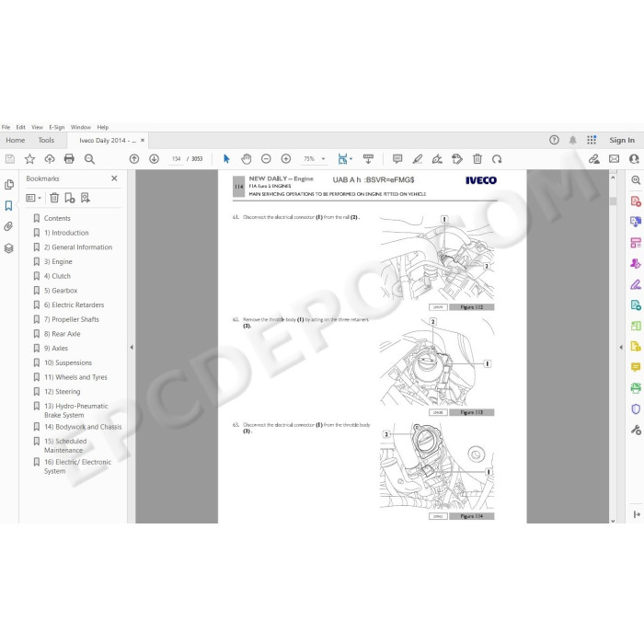The height and width of the screenshot is (644, 644).
Task: Collapse the right tools pane arrow
Action: click(x=621, y=348)
